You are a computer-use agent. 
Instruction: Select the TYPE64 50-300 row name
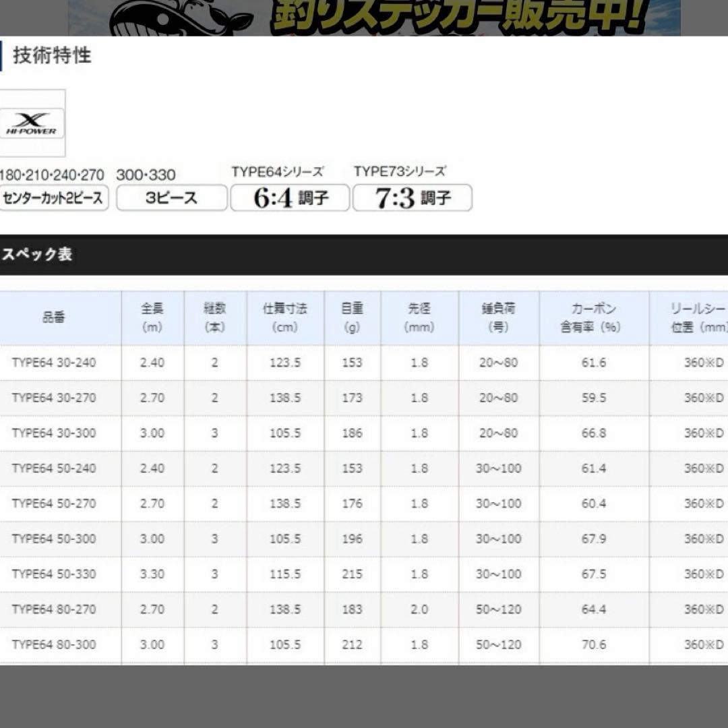(54, 539)
